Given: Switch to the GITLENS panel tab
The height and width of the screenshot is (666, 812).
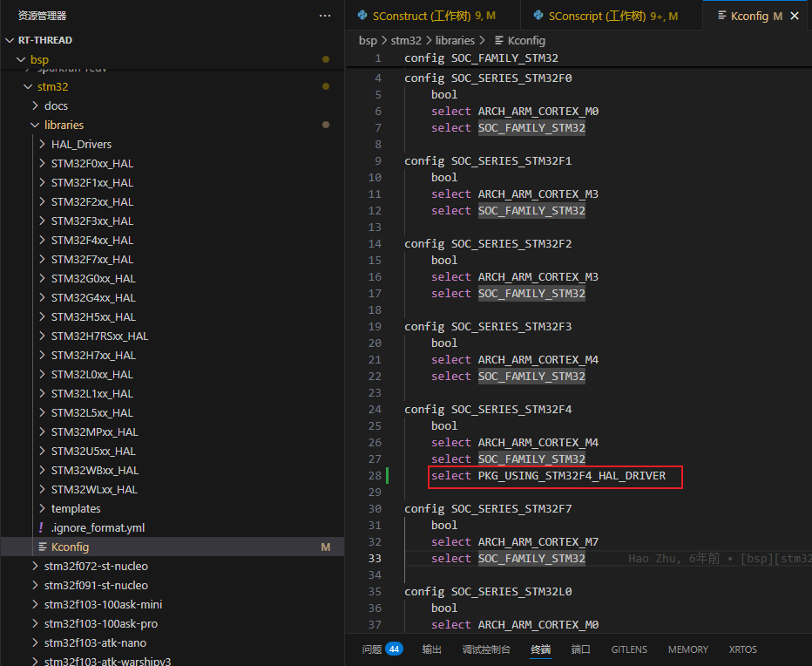Looking at the screenshot, I should click(x=629, y=649).
